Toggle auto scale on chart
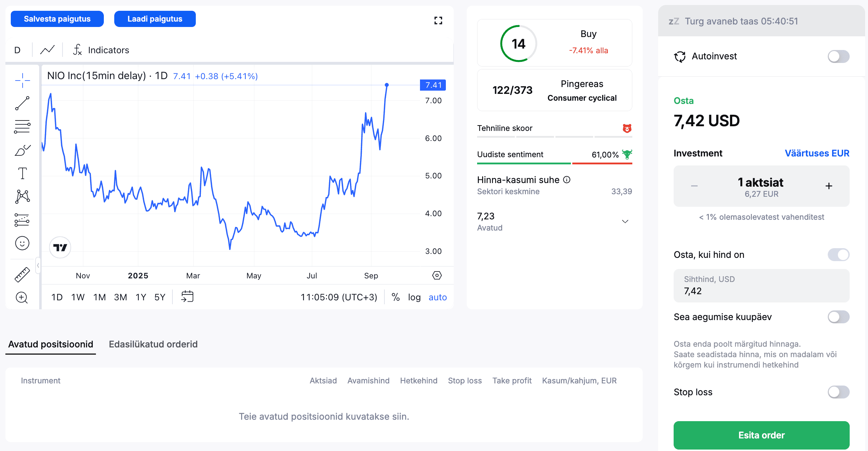Screen dimensions: 868x451 [438, 297]
